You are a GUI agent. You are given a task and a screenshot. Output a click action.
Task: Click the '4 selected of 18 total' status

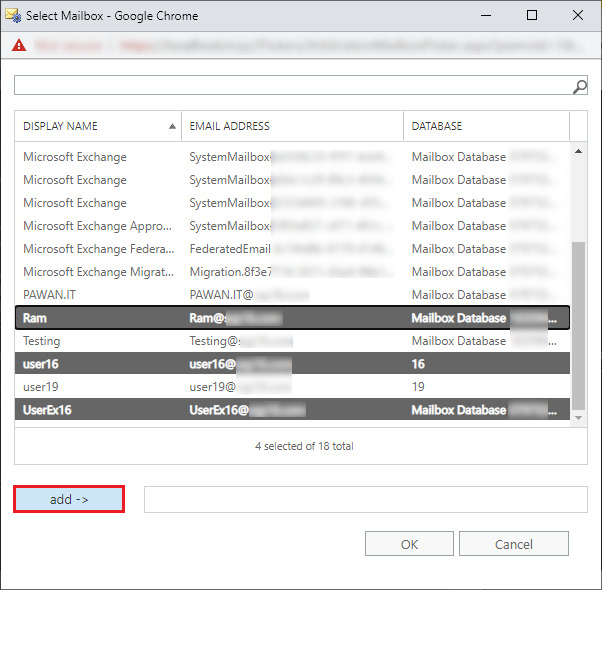point(304,446)
